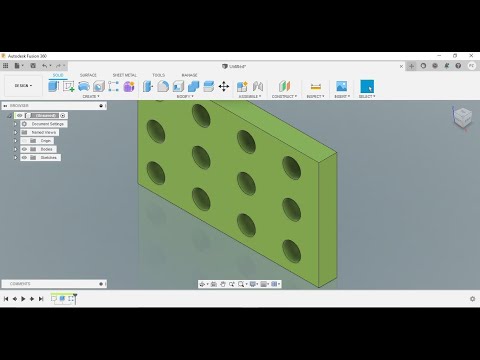Click the Undo arrow
480x360 pixels.
coord(44,66)
